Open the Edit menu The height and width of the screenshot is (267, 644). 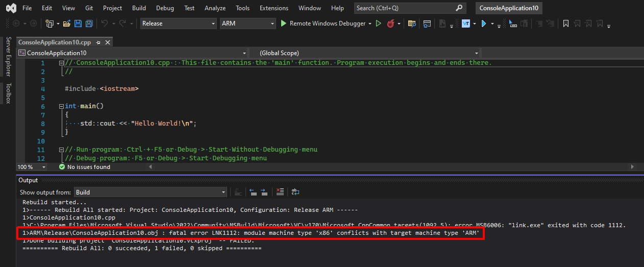tap(47, 8)
